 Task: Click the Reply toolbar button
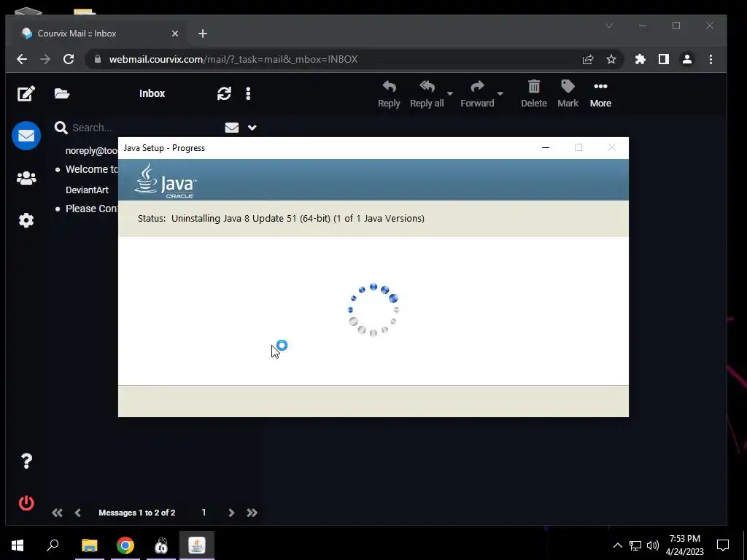click(x=389, y=94)
